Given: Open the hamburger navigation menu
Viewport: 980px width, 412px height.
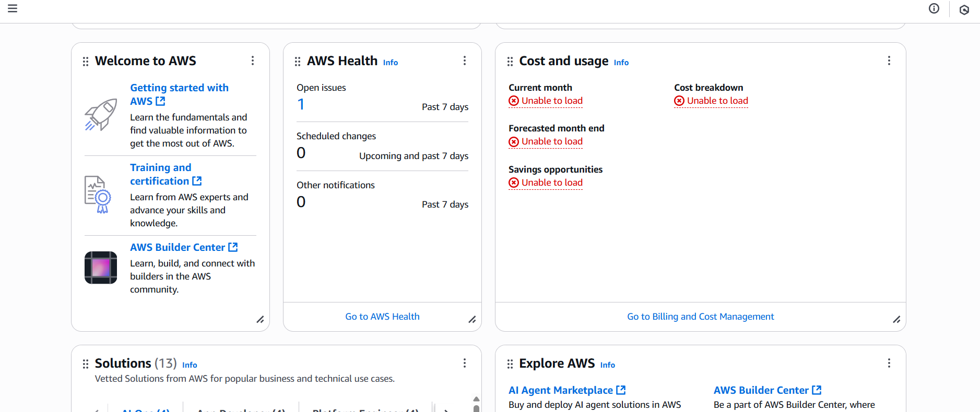Looking at the screenshot, I should click(13, 8).
